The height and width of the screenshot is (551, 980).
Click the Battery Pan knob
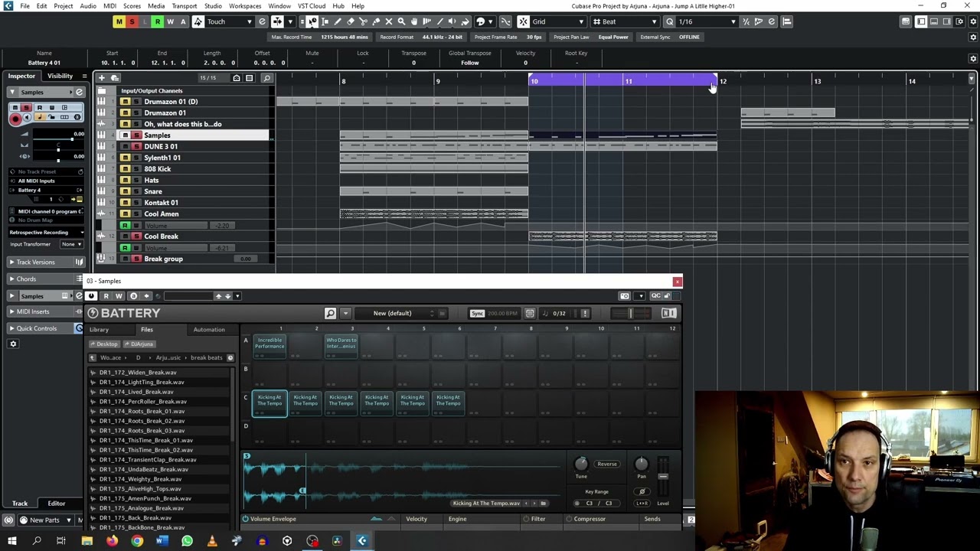(642, 464)
